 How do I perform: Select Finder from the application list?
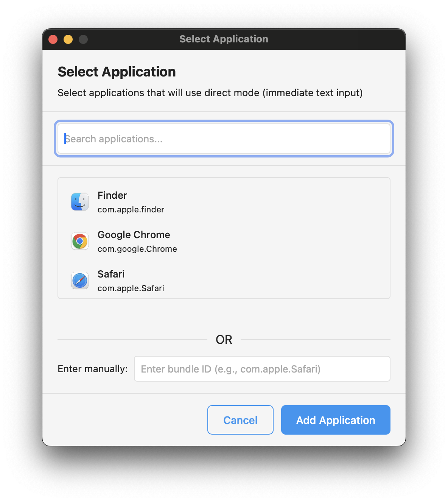(112, 195)
